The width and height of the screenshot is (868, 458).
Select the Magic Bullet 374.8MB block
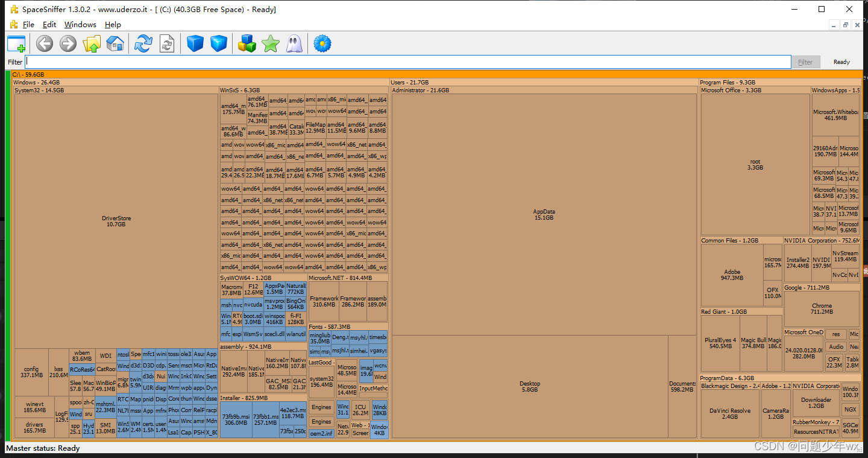(x=753, y=343)
